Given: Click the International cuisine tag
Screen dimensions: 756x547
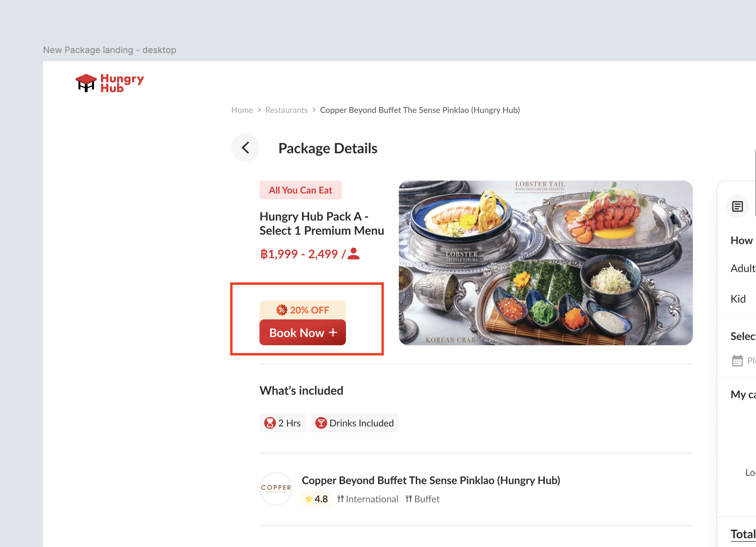Looking at the screenshot, I should [368, 499].
